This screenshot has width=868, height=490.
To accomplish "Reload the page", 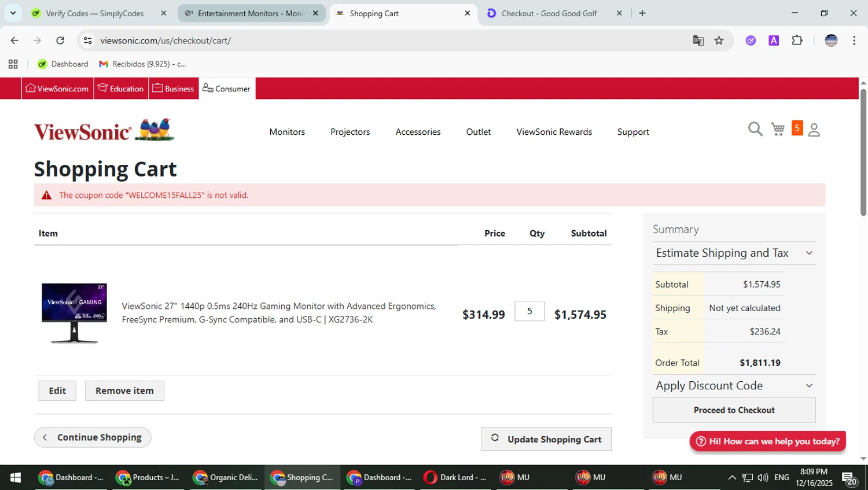I will click(x=60, y=40).
